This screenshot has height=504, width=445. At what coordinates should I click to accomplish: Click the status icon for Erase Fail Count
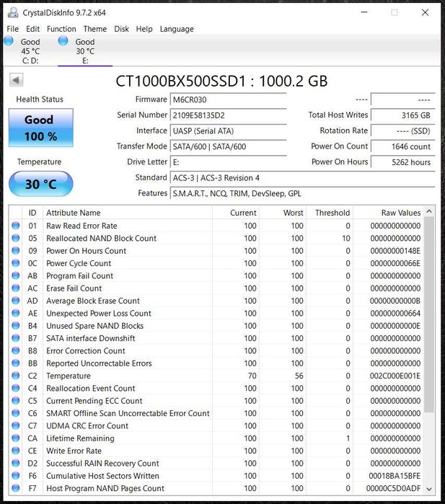pyautogui.click(x=15, y=288)
